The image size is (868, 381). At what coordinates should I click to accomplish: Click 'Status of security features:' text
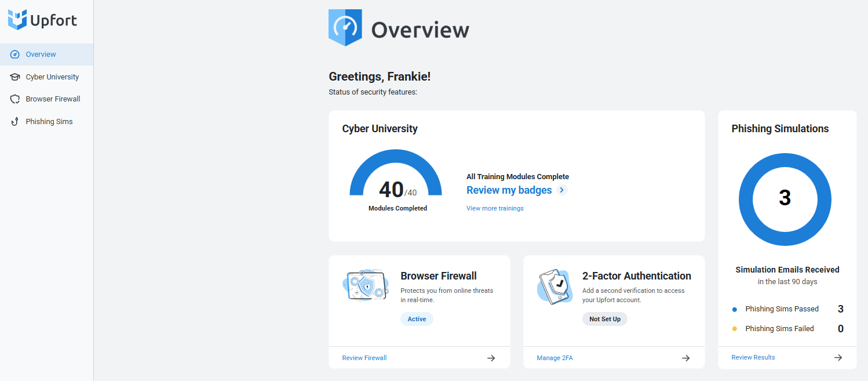[x=373, y=92]
